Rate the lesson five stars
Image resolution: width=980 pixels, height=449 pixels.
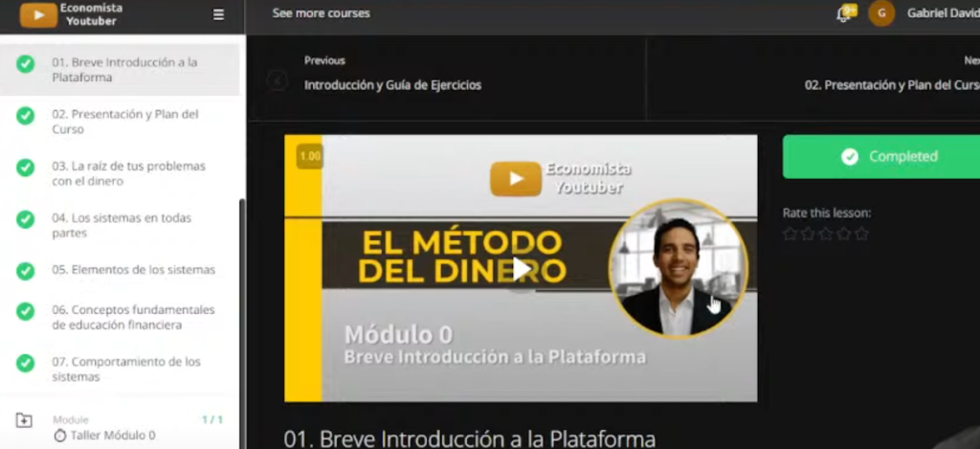pyautogui.click(x=862, y=234)
